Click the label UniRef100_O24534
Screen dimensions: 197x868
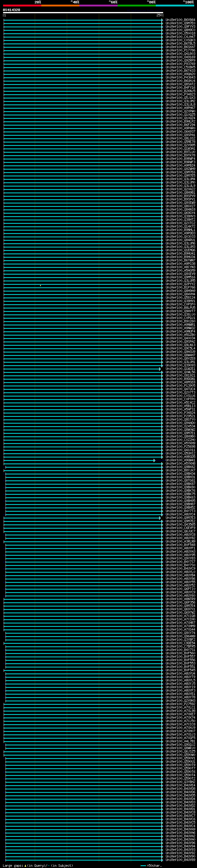point(180,426)
